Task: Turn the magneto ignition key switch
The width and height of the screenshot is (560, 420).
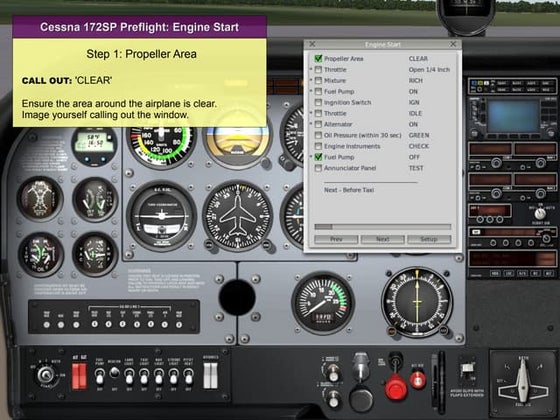Action: pos(46,375)
